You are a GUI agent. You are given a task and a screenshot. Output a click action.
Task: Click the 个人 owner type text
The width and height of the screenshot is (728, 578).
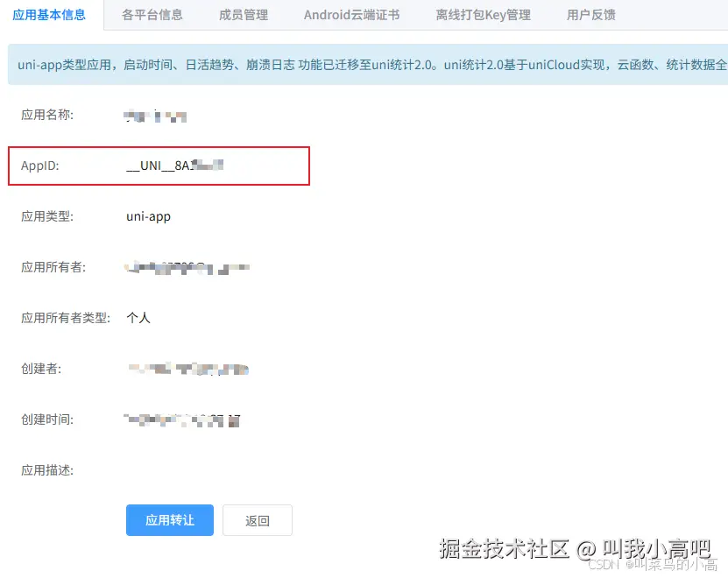tap(138, 318)
